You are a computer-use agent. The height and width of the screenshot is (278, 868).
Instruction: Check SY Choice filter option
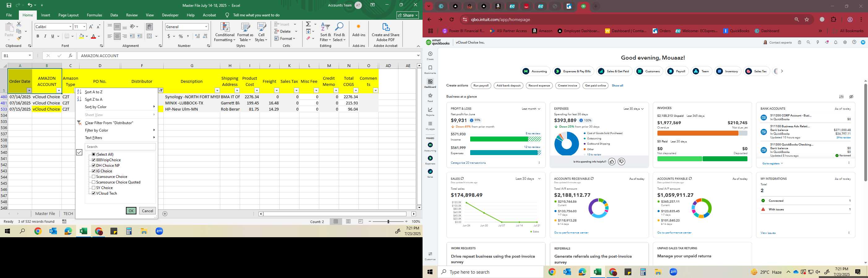94,187
